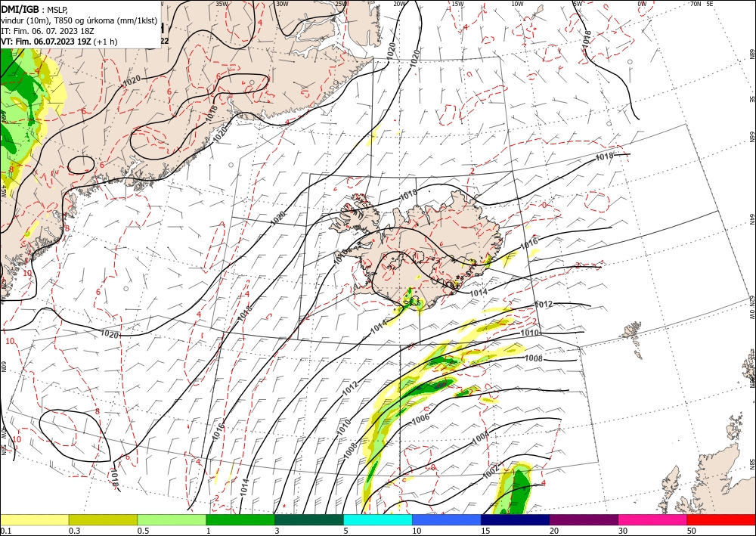Click the "35W" longitude label
Image resolution: width=756 pixels, height=536 pixels.
pos(222,4)
